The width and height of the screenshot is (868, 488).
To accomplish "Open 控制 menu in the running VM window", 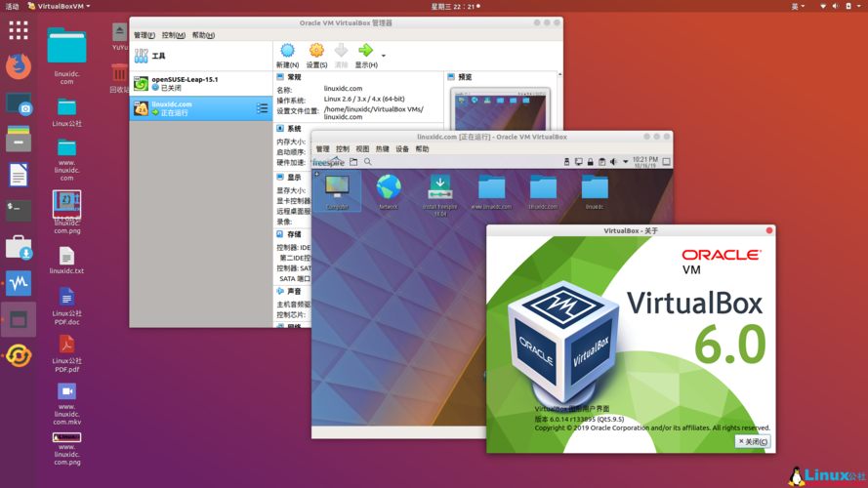I will [342, 148].
